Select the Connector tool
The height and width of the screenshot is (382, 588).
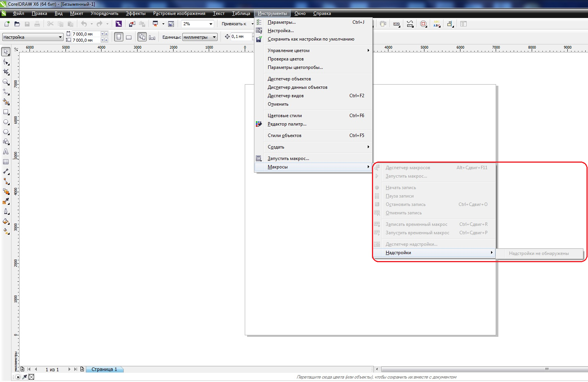[6, 181]
